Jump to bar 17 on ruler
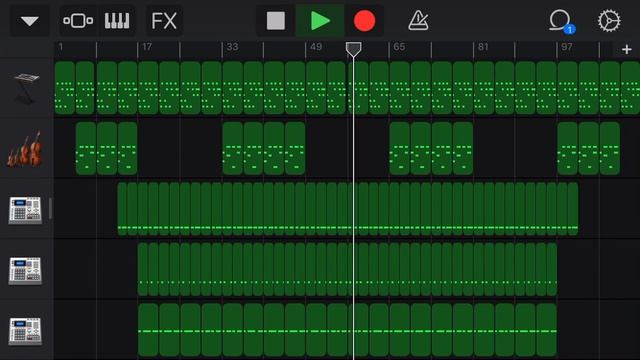This screenshot has height=360, width=640. tap(147, 47)
